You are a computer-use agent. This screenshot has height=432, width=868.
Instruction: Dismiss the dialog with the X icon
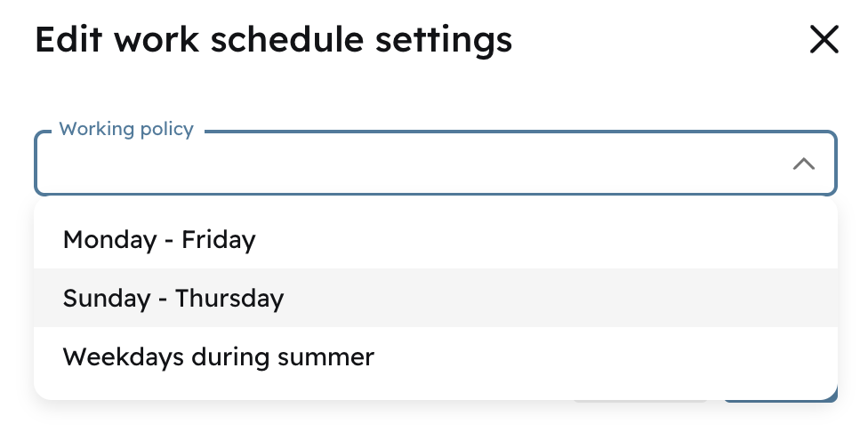(x=824, y=40)
